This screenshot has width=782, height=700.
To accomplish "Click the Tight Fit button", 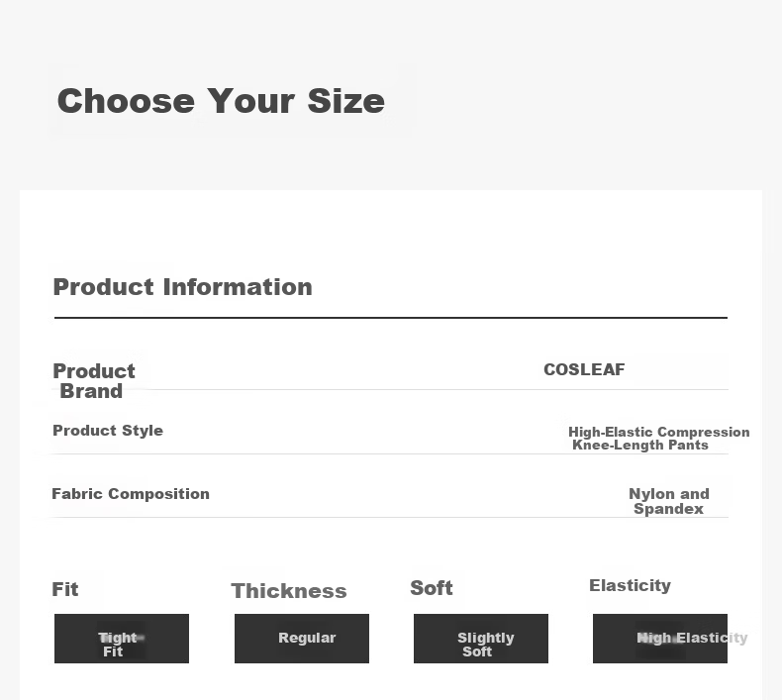I will 122,639.
